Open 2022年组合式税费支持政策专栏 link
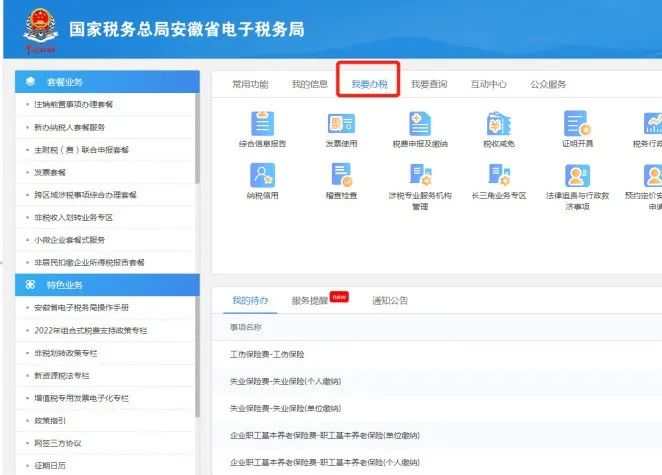 point(91,330)
